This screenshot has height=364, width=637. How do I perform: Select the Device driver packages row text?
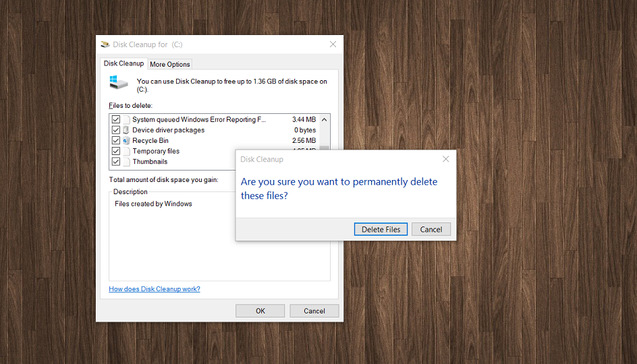click(168, 130)
